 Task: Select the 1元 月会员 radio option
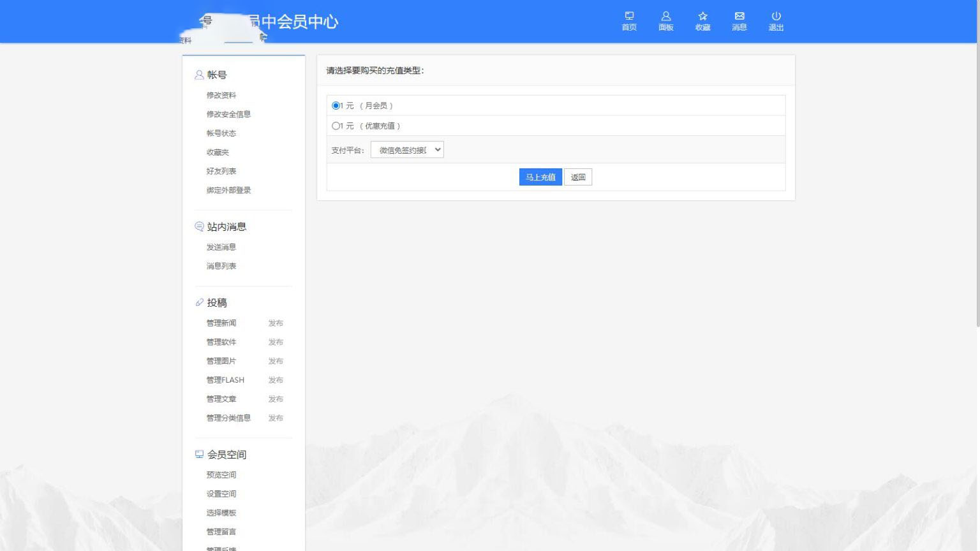tap(336, 106)
